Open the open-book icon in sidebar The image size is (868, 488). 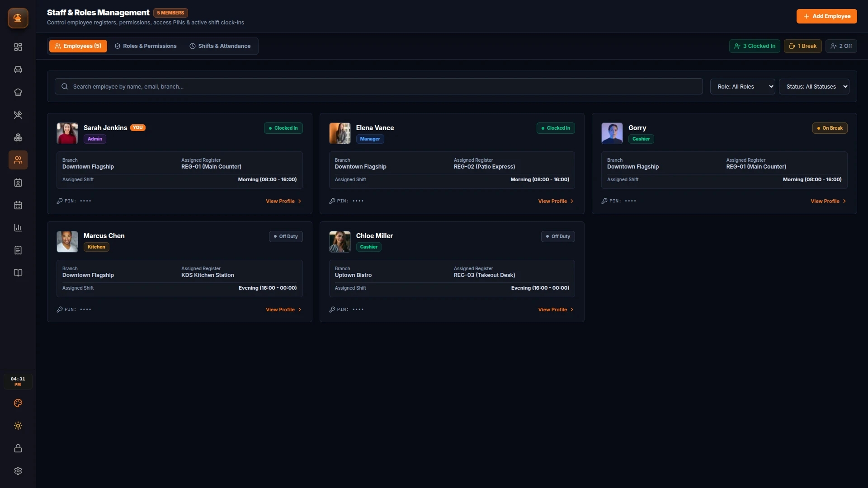coord(18,273)
